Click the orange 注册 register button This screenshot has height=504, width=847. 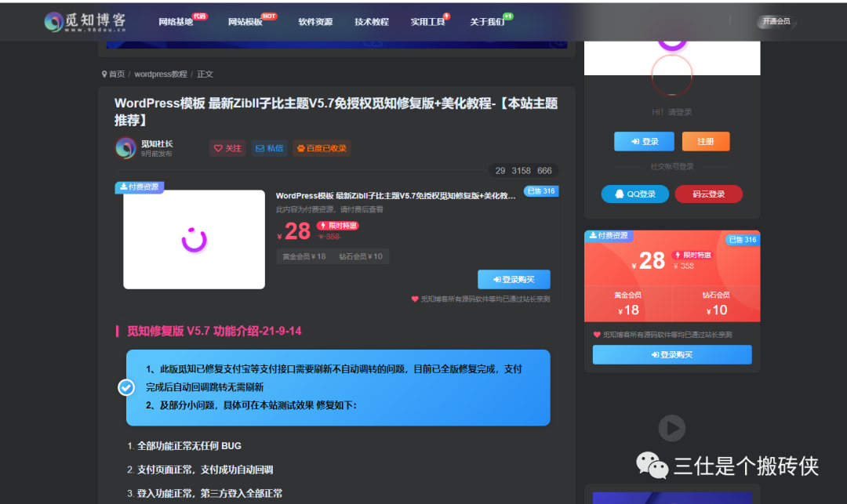click(x=705, y=142)
